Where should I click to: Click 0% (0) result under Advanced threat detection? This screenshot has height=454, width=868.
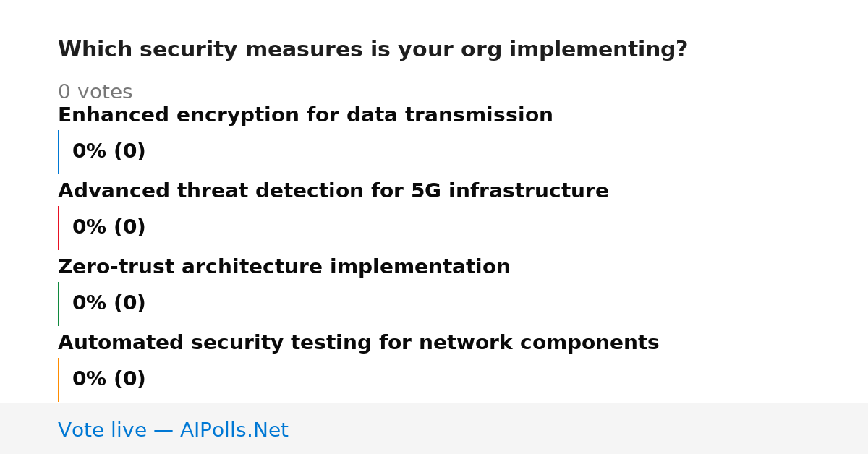(x=109, y=228)
